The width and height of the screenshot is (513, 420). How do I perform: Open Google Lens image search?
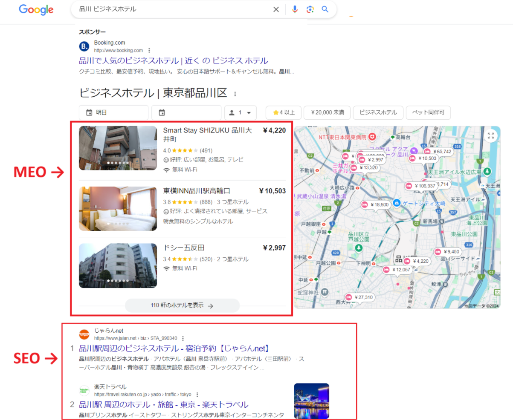point(310,9)
